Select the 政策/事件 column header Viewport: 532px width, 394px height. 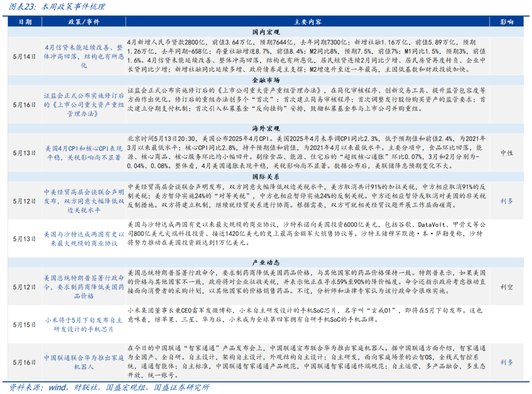coord(83,21)
